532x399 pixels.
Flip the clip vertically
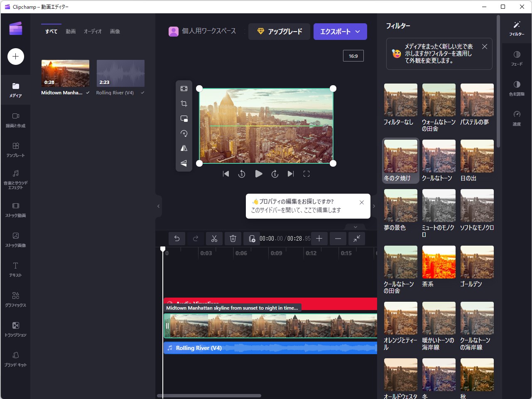point(184,163)
